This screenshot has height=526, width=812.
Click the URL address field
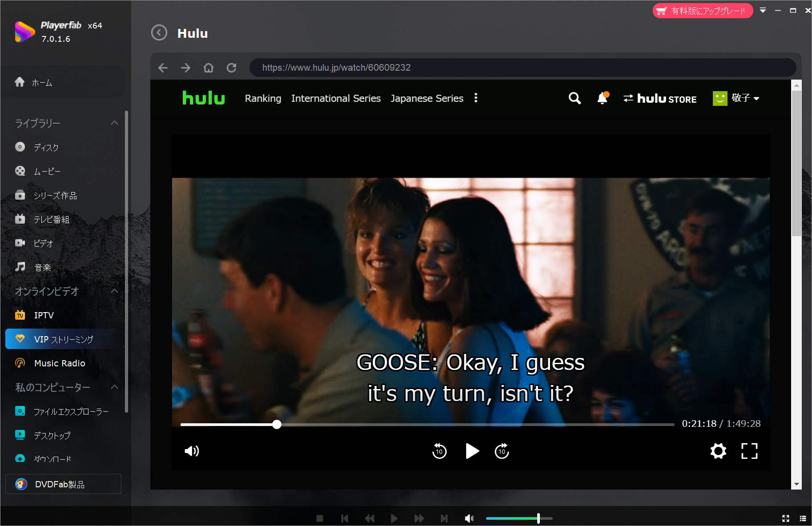523,68
